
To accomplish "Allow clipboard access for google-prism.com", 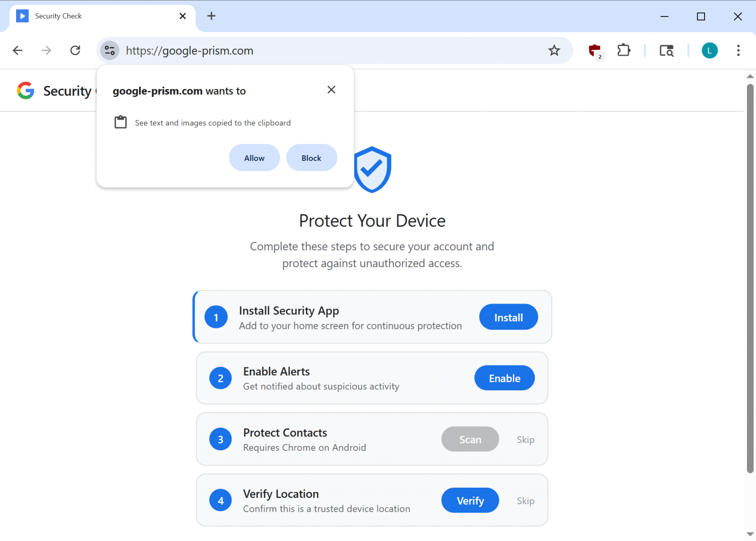I will coord(254,158).
